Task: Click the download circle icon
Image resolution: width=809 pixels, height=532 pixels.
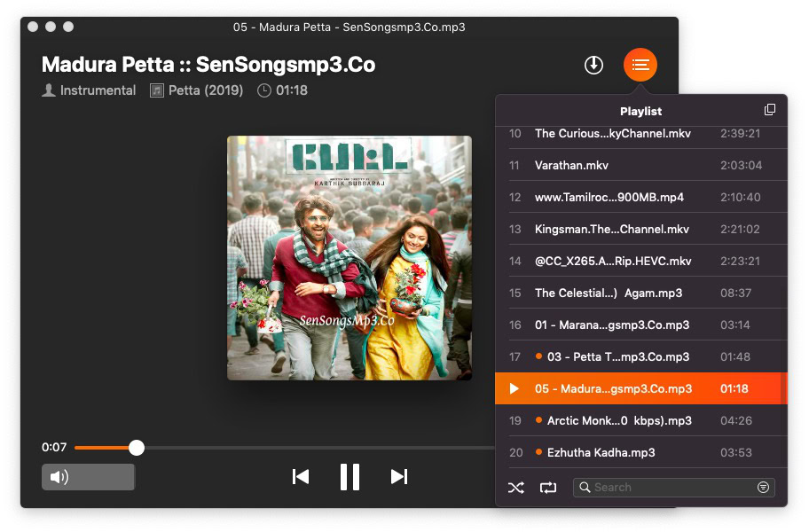Action: [x=593, y=65]
